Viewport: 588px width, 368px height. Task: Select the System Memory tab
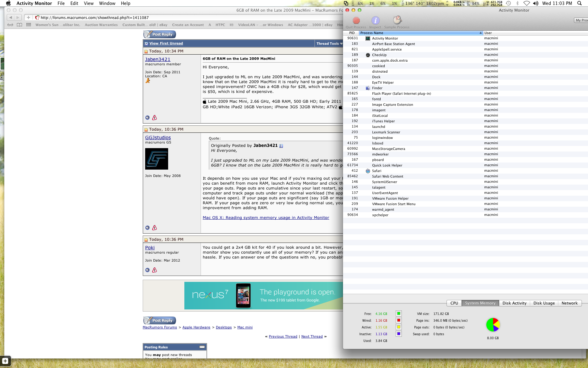(480, 303)
